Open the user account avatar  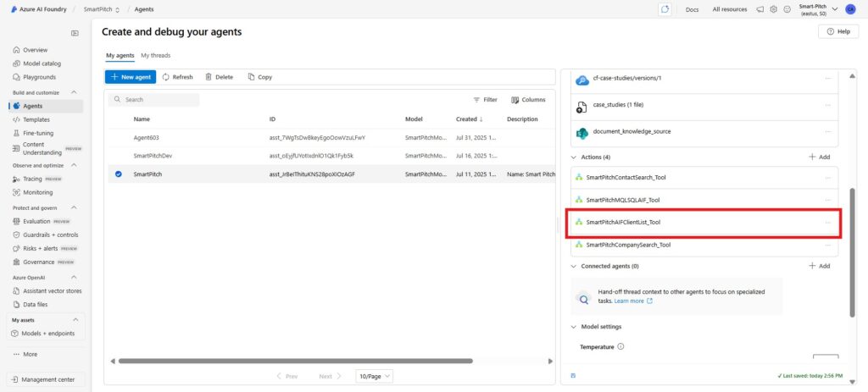[x=850, y=8]
